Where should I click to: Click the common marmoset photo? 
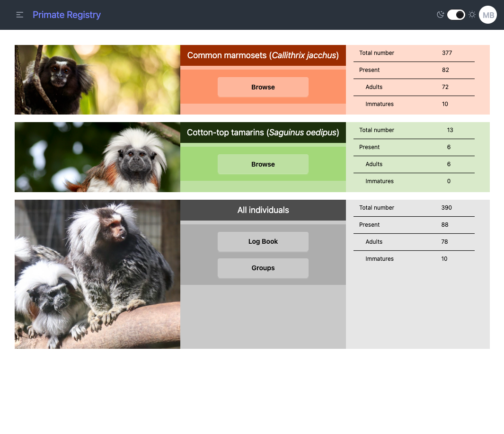coord(97,80)
